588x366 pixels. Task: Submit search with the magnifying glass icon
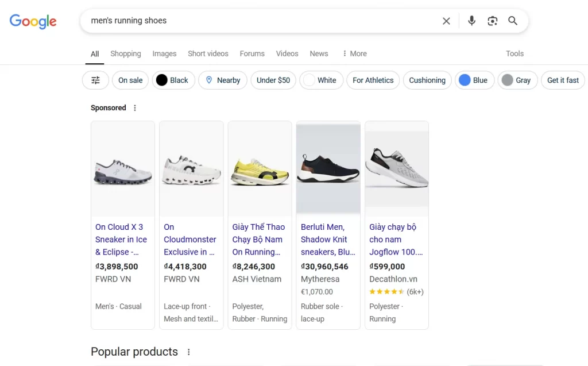coord(513,21)
